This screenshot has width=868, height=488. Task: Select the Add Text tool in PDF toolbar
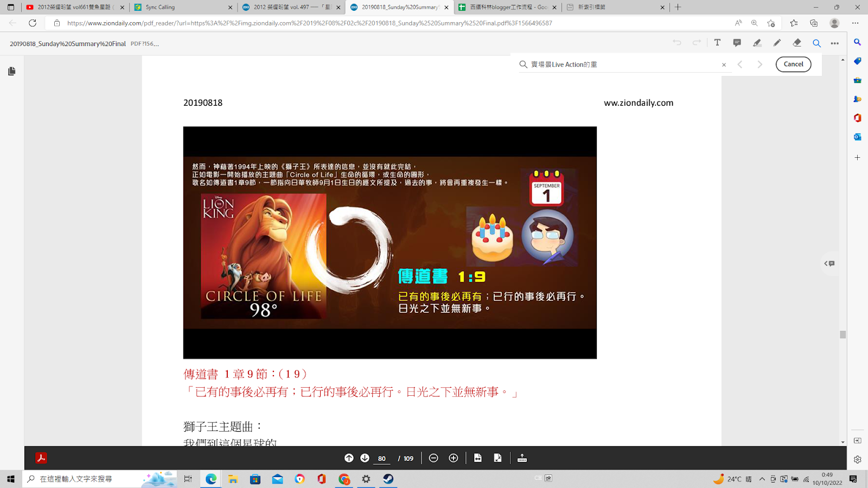717,43
